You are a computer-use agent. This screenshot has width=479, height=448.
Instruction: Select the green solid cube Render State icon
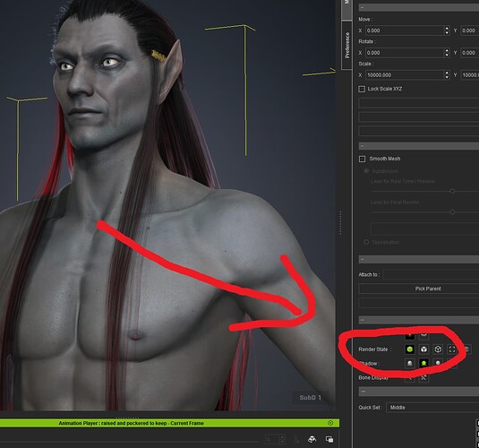point(410,349)
